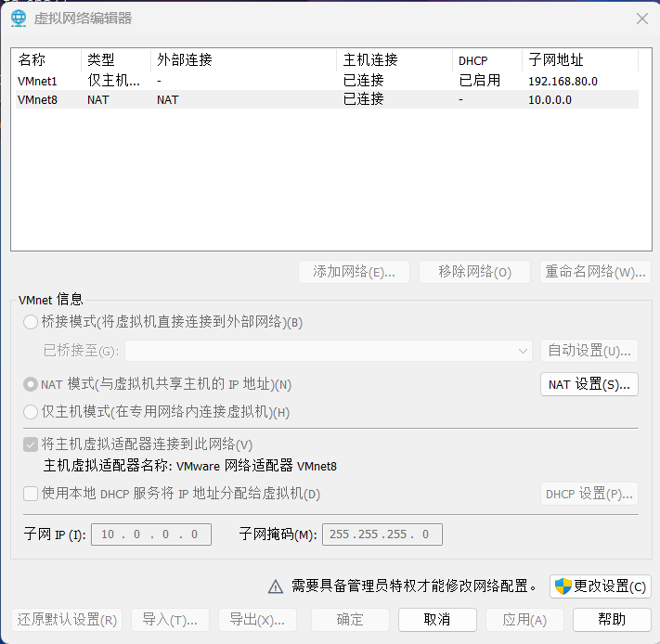Click the Virtual Network Editor globe icon

pos(19,19)
